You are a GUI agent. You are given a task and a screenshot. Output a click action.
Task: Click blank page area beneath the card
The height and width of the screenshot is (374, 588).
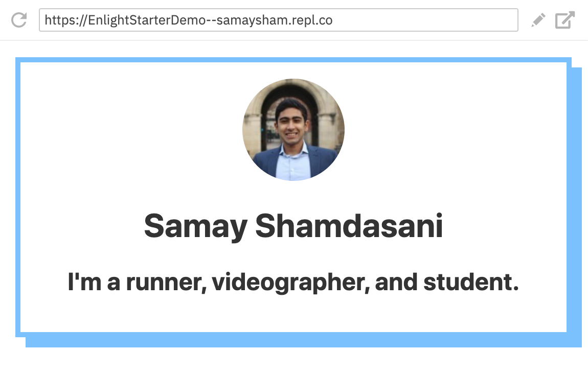(x=293, y=362)
